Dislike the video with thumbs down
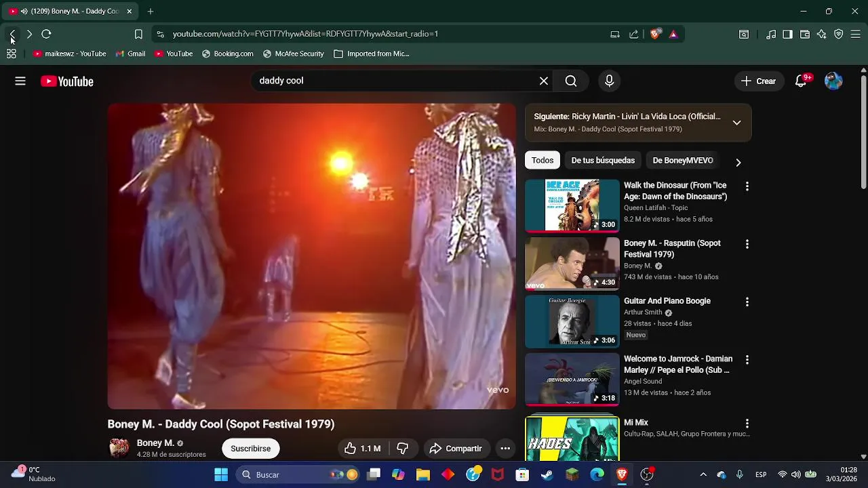 click(x=403, y=449)
